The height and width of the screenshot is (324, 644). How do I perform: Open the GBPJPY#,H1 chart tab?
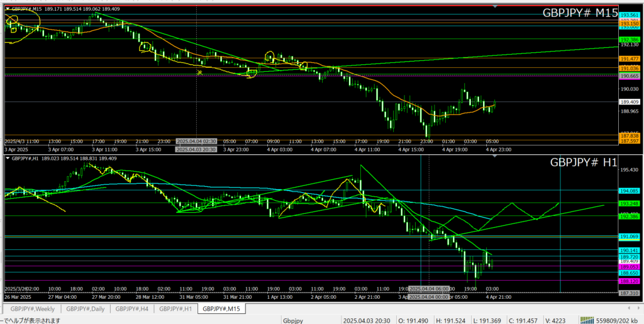[176, 308]
